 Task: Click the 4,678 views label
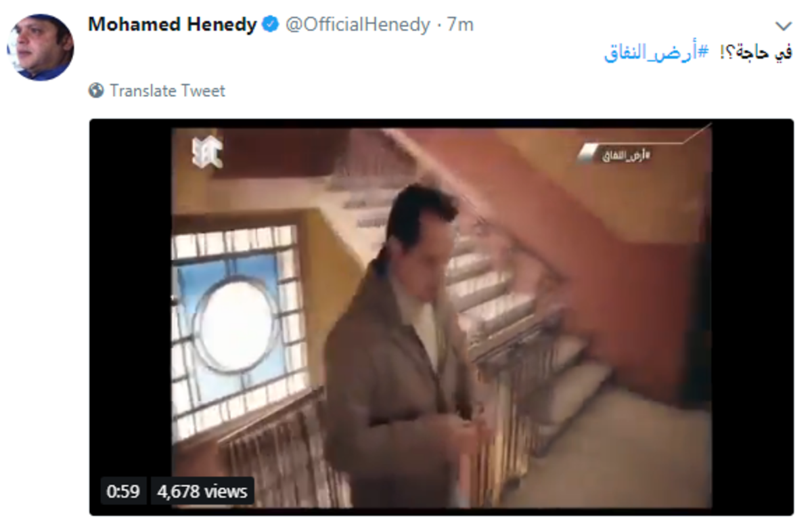coord(202,492)
